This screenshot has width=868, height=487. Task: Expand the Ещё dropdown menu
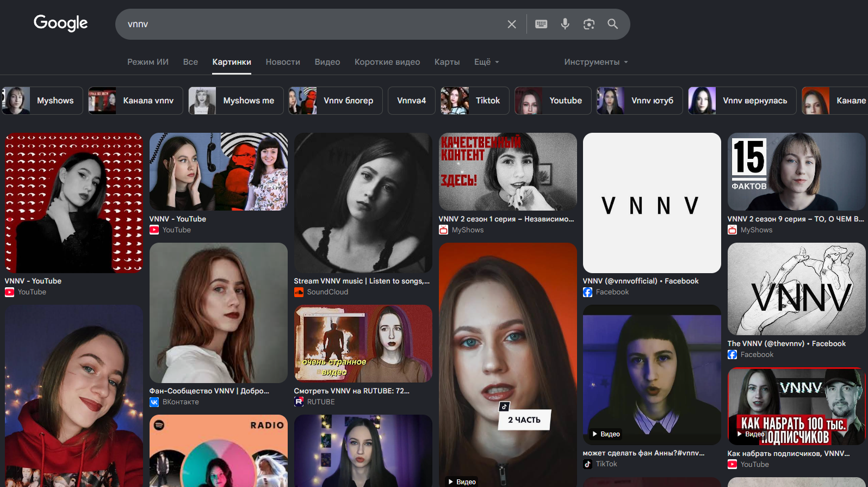coord(487,62)
